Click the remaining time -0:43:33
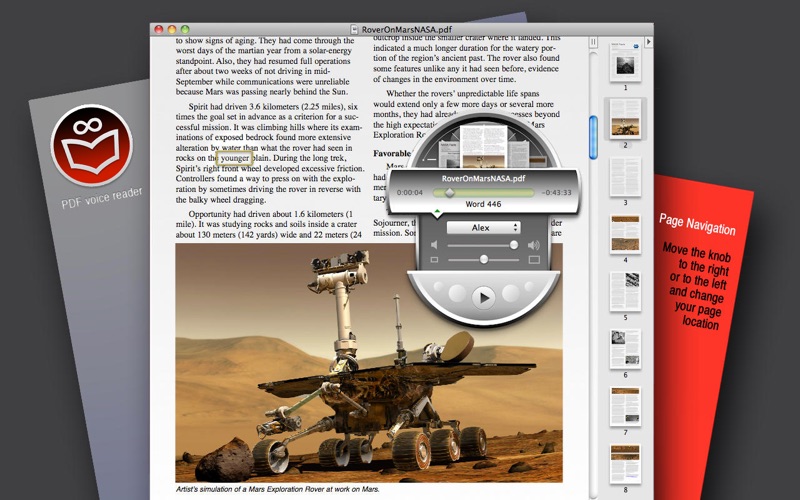 tap(556, 193)
